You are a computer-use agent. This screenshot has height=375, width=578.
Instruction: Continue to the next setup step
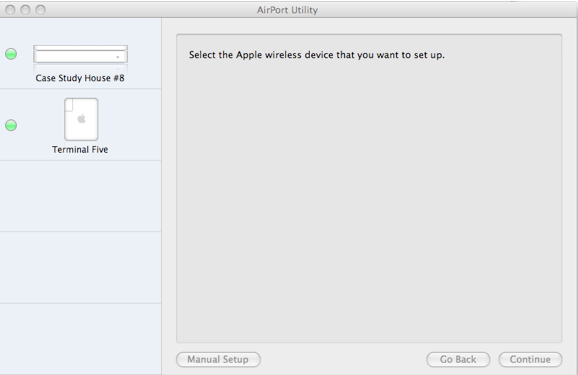coord(530,359)
